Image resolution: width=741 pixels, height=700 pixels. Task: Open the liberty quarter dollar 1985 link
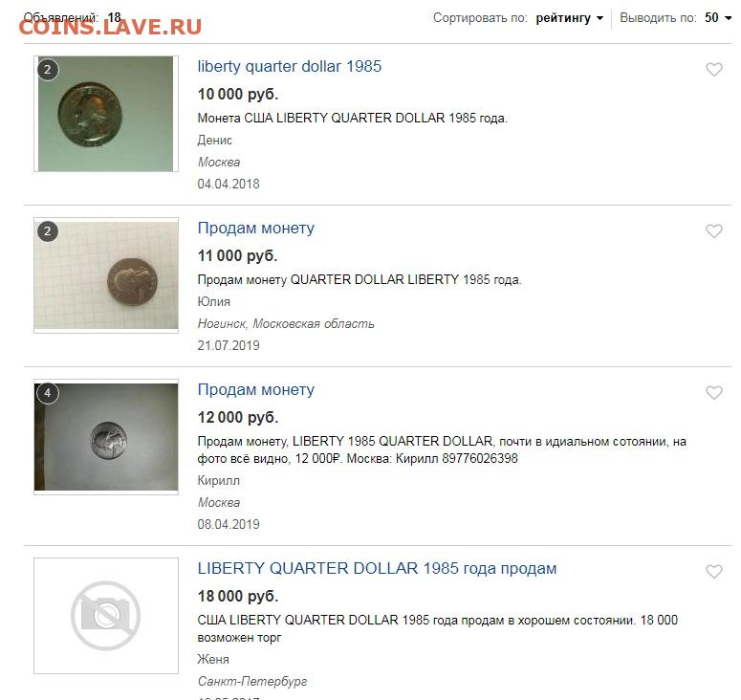289,66
